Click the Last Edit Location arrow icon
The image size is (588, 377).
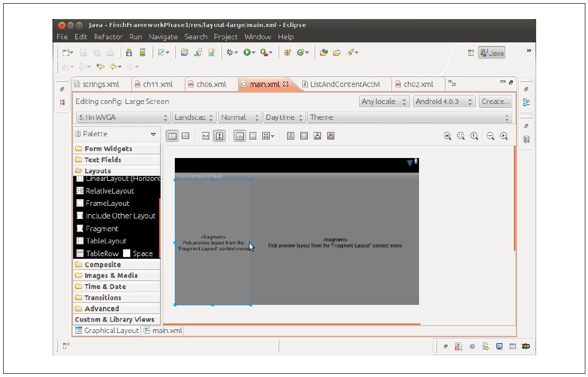point(100,66)
